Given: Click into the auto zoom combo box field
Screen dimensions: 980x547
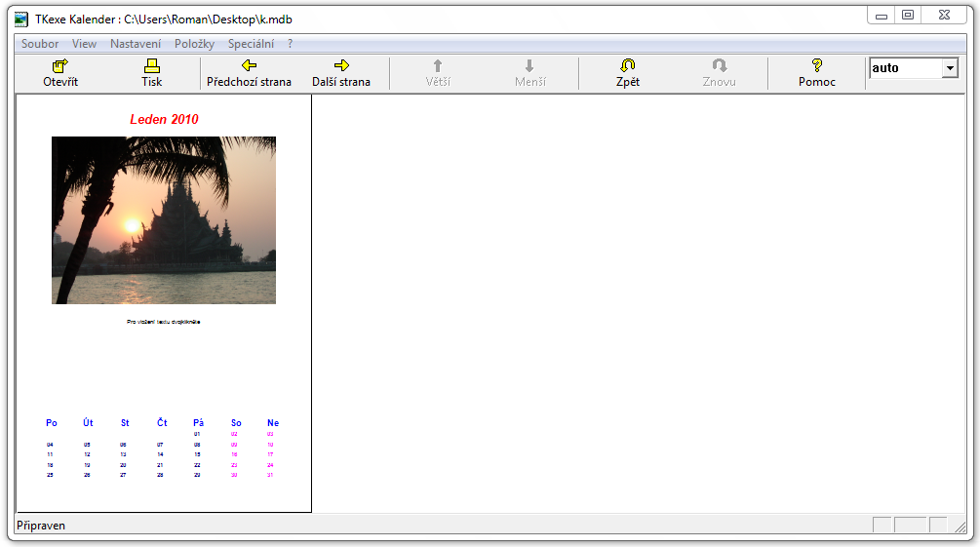Looking at the screenshot, I should tap(906, 68).
